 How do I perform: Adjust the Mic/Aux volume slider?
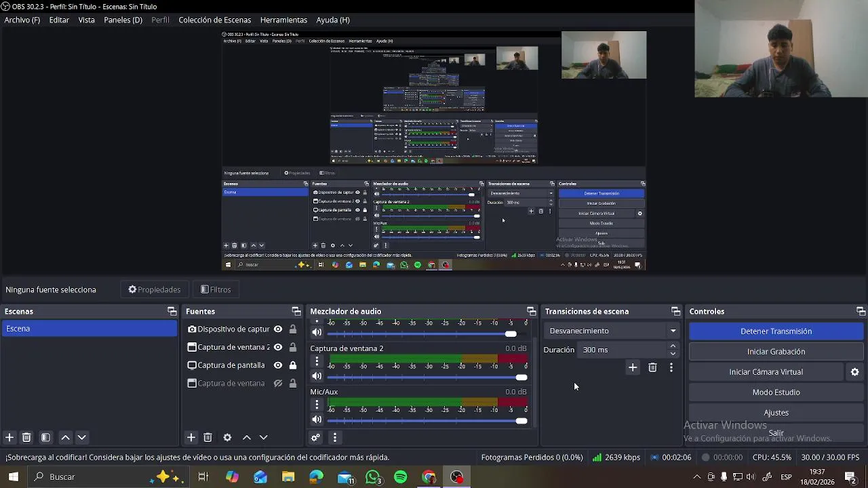click(x=427, y=421)
